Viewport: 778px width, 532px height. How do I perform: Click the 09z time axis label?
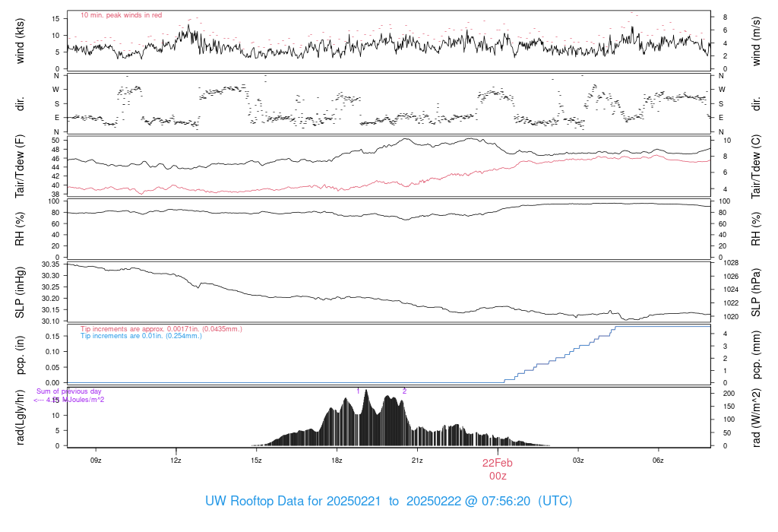click(96, 461)
